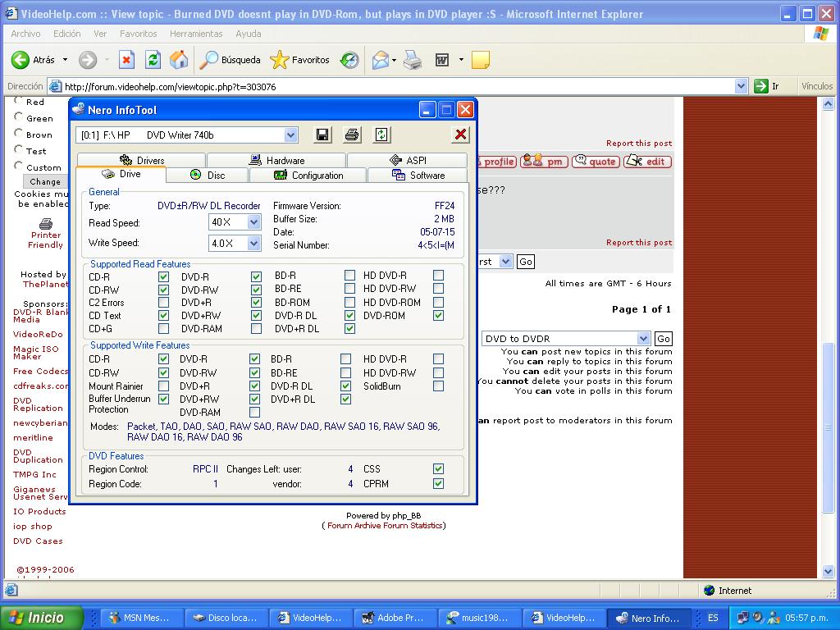Viewport: 840px width, 630px height.
Task: Print the web page from the IE toolbar
Action: click(413, 60)
